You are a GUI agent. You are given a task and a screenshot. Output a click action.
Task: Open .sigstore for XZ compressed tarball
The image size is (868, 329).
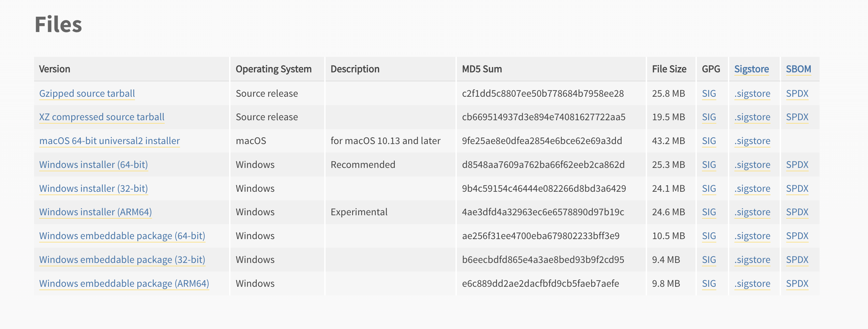(x=752, y=117)
